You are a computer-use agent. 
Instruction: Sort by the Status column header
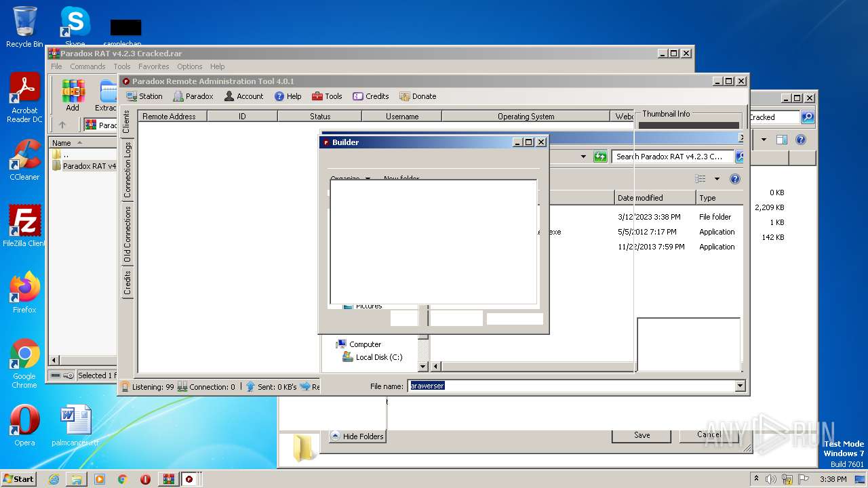coord(320,117)
